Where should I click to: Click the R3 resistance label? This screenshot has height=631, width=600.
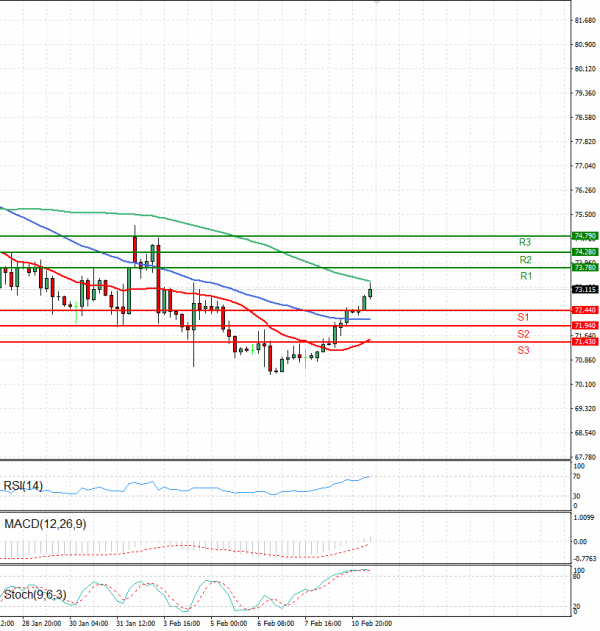tap(525, 243)
